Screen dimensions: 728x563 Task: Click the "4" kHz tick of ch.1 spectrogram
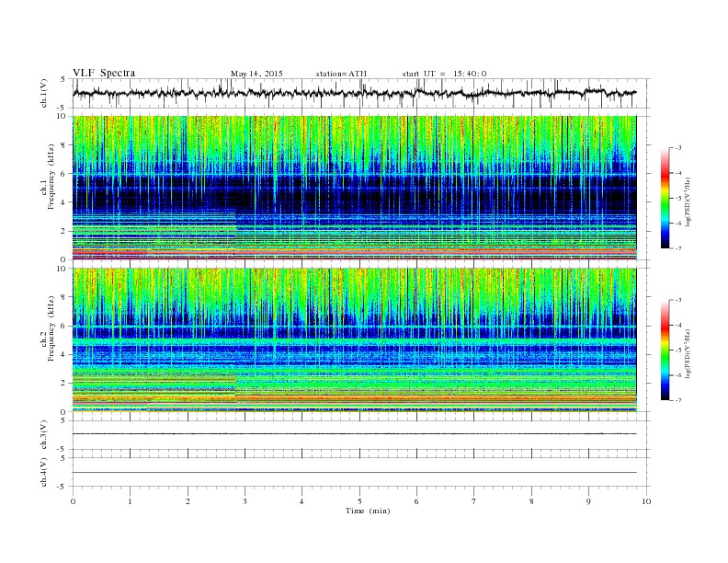coord(64,202)
